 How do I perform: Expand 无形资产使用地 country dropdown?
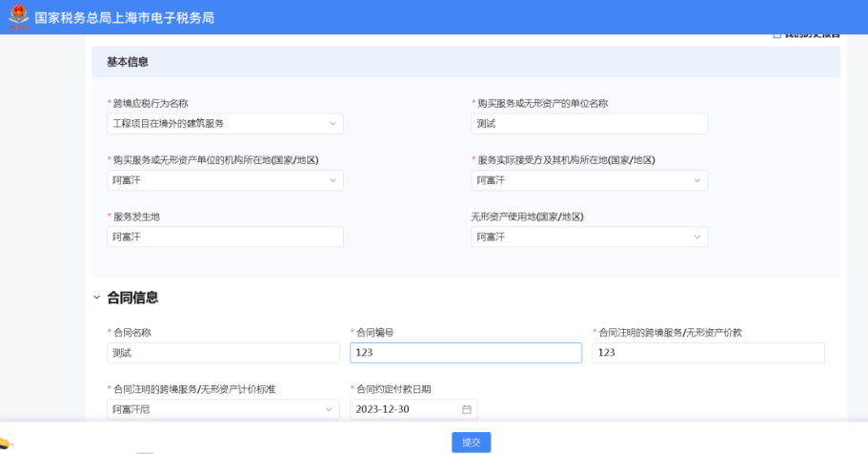coord(589,237)
